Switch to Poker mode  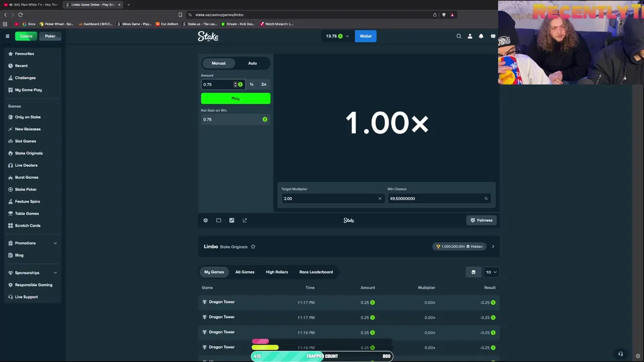point(50,36)
